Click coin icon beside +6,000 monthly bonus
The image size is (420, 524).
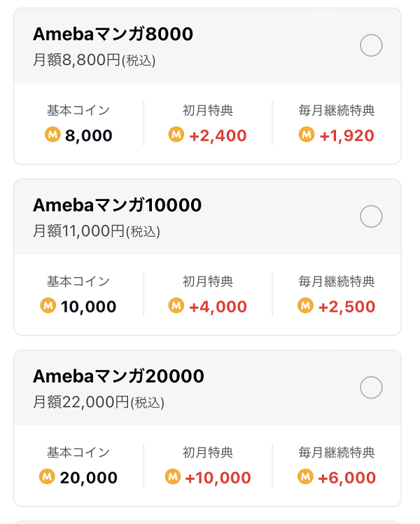point(305,476)
